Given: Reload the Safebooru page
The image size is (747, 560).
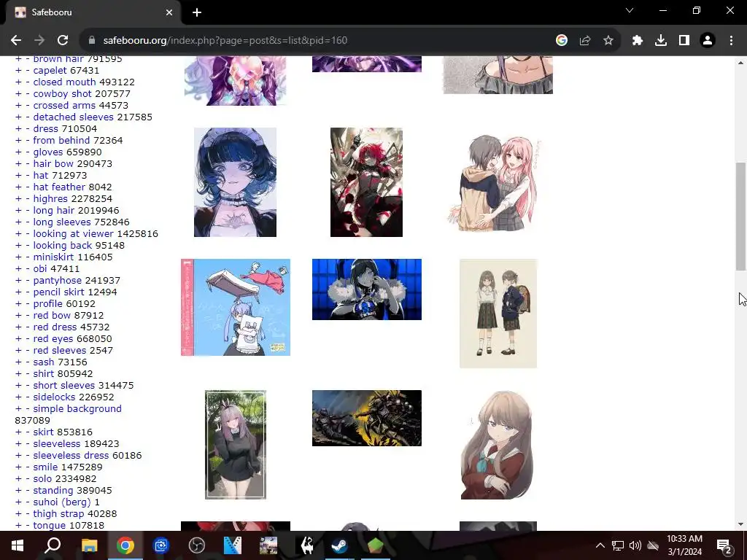Looking at the screenshot, I should (63, 41).
